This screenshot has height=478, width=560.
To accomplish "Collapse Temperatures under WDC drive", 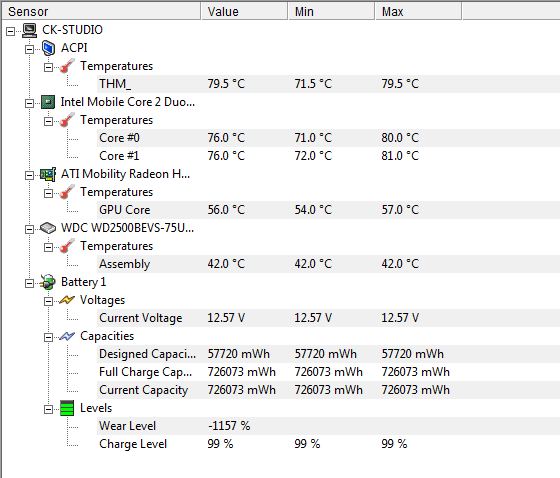I will (x=48, y=247).
